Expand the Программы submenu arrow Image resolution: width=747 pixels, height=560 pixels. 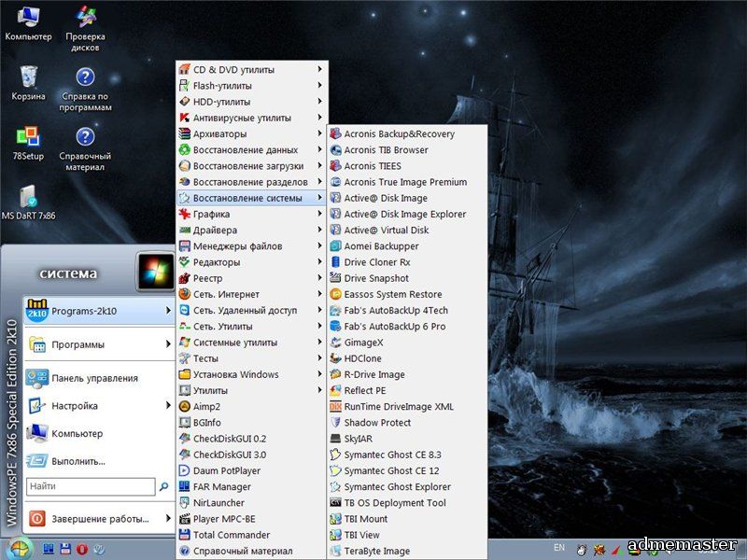(168, 343)
